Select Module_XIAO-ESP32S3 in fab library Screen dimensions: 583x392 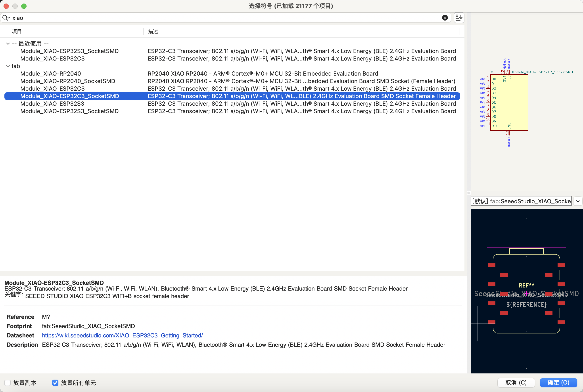point(232,103)
